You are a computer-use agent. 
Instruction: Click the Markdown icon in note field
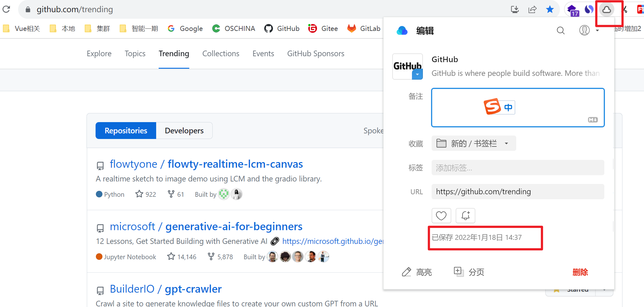tap(592, 120)
